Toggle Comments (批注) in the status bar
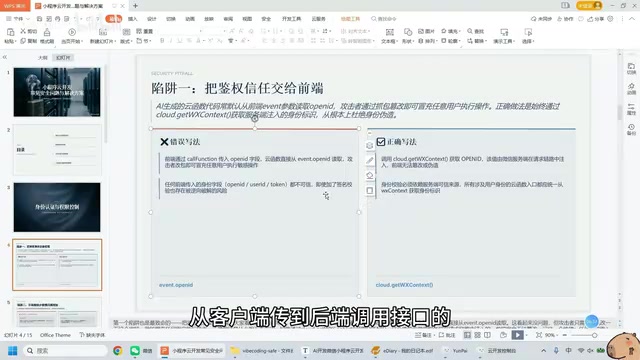This screenshot has width=640, height=360. (x=447, y=335)
